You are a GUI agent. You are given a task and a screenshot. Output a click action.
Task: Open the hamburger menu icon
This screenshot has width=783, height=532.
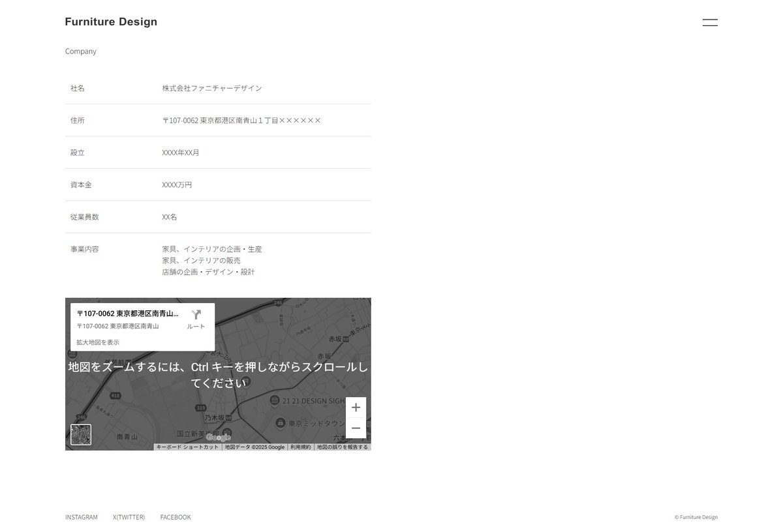(710, 22)
